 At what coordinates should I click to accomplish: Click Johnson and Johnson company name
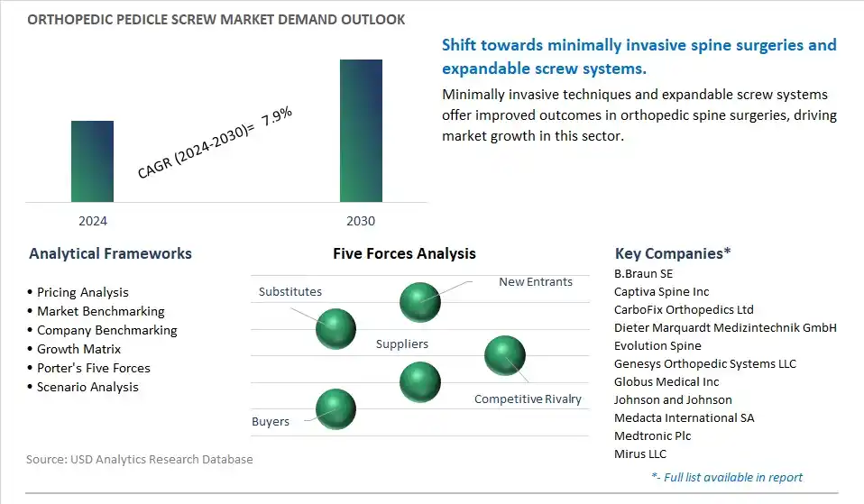pos(674,400)
